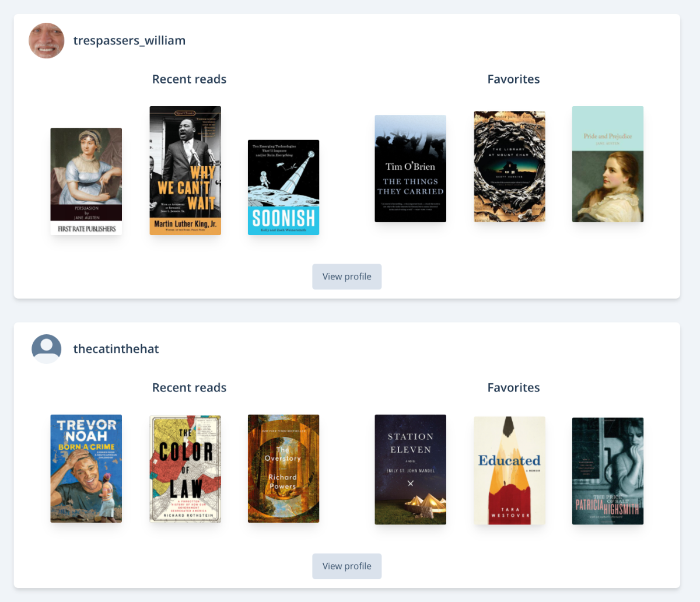This screenshot has height=602, width=700.
Task: View profile of trespassers_william
Action: [347, 276]
